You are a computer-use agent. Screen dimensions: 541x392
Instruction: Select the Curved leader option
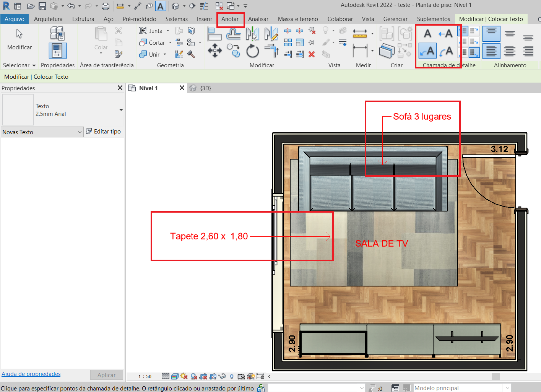click(445, 50)
